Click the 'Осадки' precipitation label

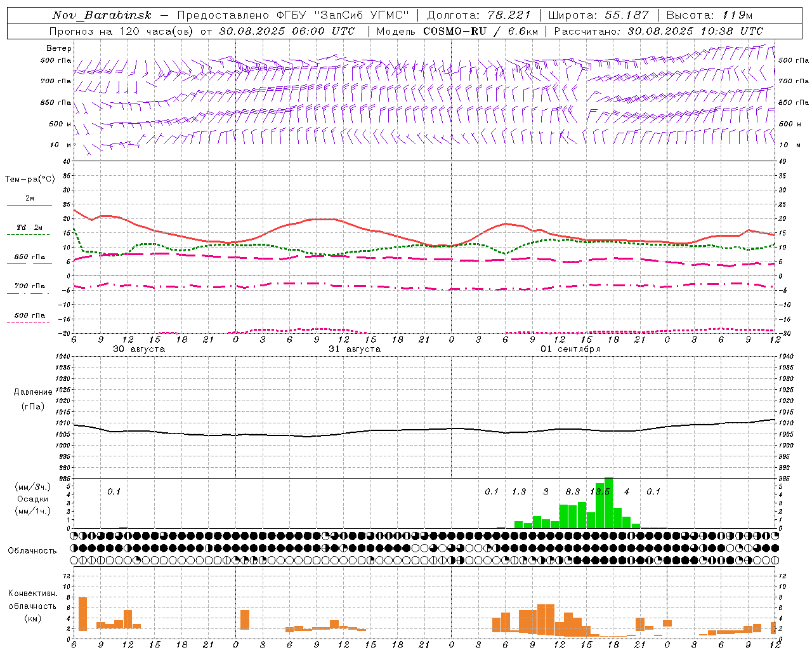[x=32, y=499]
